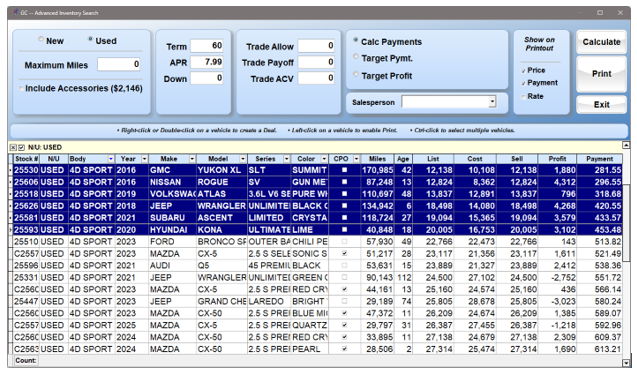The width and height of the screenshot is (637, 370).
Task: Enable Rate under Show on Printout
Action: pyautogui.click(x=523, y=97)
